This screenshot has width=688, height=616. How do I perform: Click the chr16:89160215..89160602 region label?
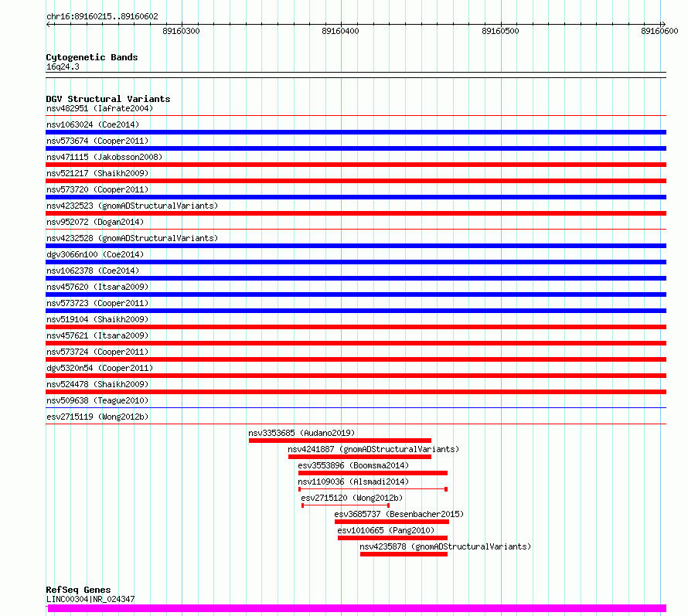click(x=102, y=16)
